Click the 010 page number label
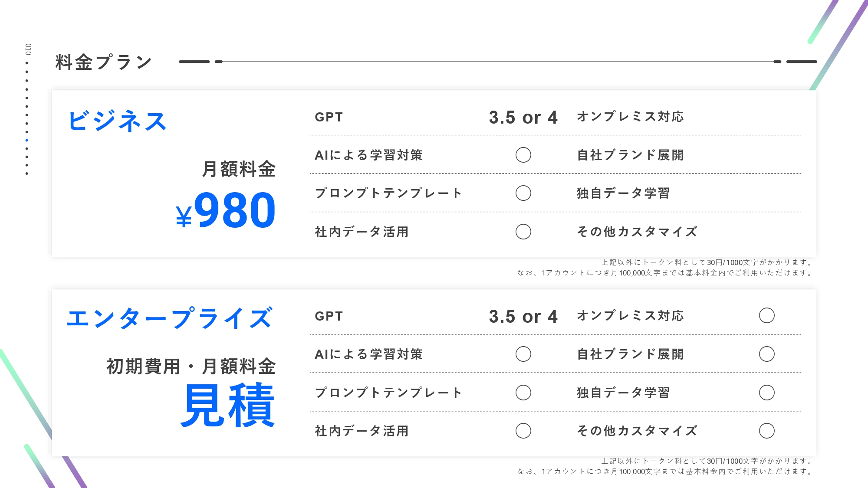The image size is (868, 488). tap(28, 49)
